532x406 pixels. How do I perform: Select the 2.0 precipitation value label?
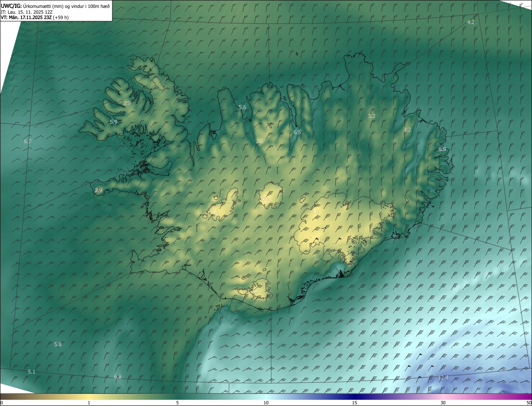pos(260,142)
